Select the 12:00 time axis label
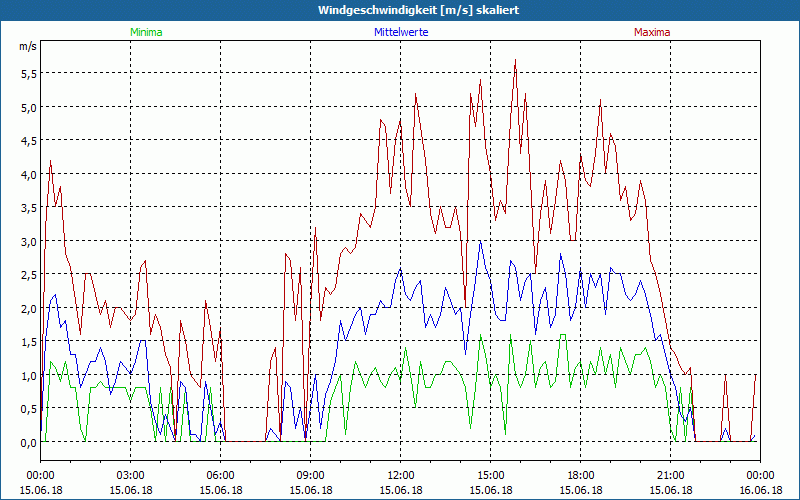The width and height of the screenshot is (800, 500). (400, 475)
